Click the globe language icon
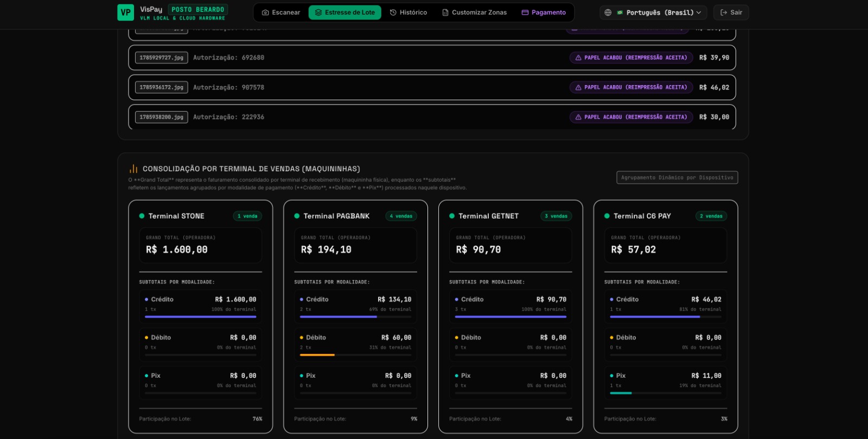 pyautogui.click(x=608, y=12)
